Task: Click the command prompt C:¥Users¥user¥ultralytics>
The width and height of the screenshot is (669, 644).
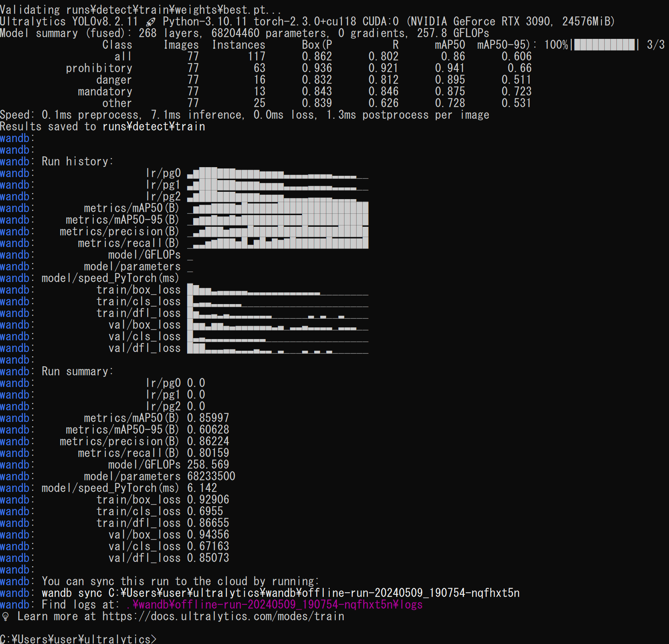Action: point(78,638)
